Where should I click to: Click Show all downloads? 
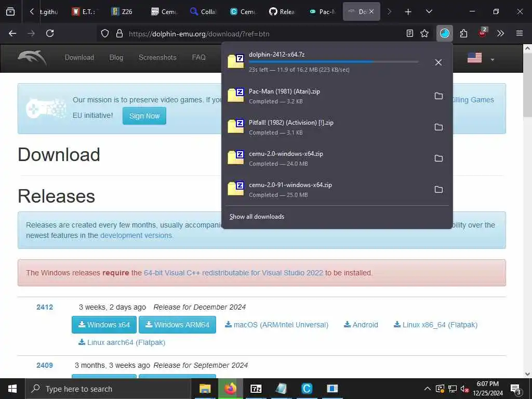tap(257, 217)
